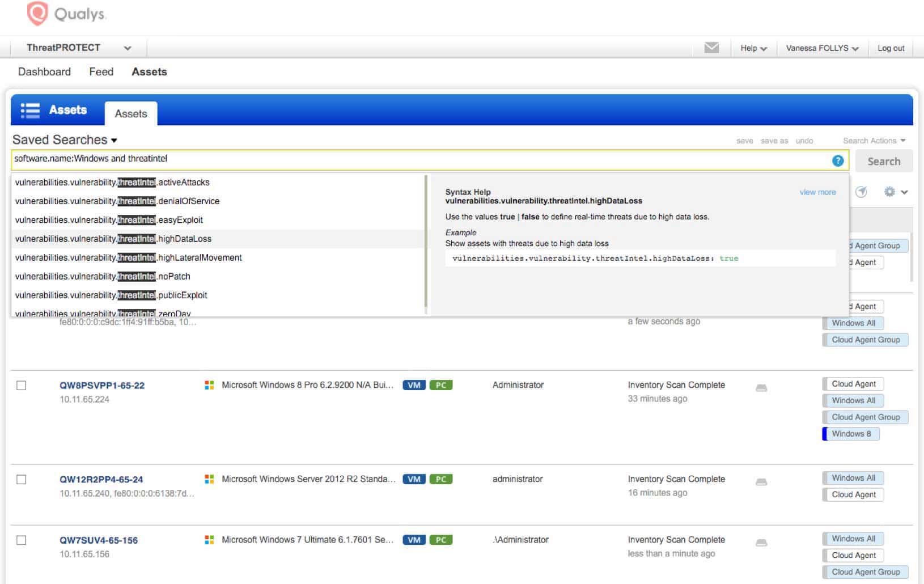Image resolution: width=924 pixels, height=584 pixels.
Task: Open the Search Actions menu
Action: [x=874, y=141]
